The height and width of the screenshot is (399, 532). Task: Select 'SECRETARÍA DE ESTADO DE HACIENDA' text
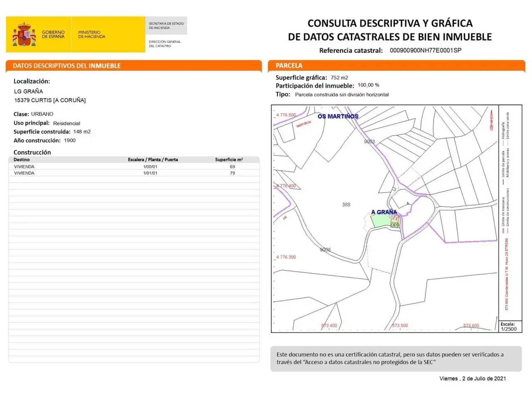[x=166, y=25]
